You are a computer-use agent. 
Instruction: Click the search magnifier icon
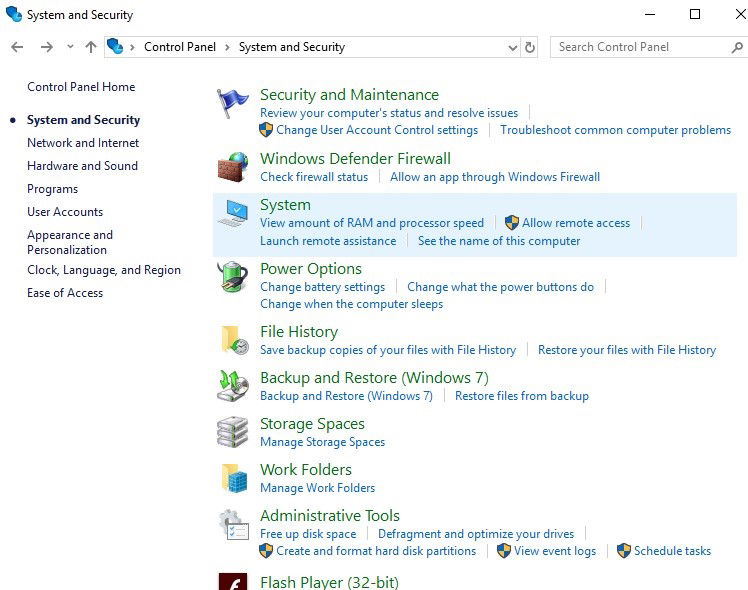click(737, 47)
